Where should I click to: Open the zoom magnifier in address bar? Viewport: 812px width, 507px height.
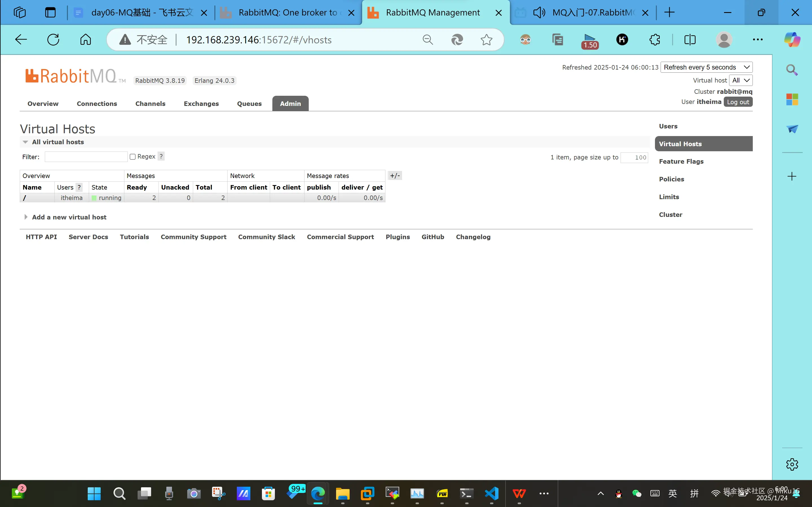coord(427,39)
